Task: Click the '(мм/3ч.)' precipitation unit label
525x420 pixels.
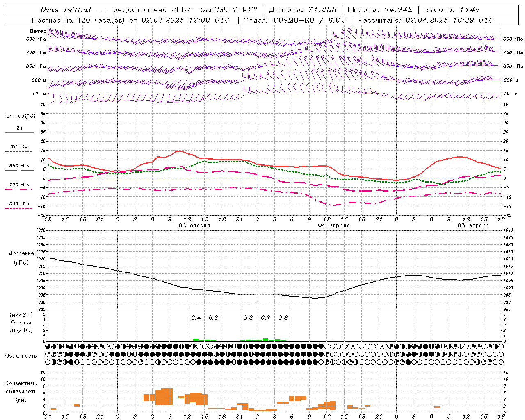Action: point(21,315)
